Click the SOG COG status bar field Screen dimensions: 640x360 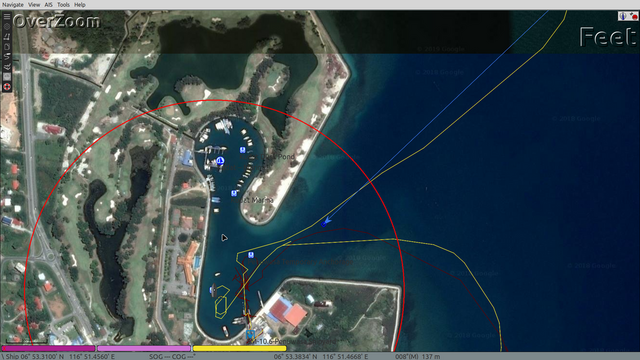click(x=172, y=356)
